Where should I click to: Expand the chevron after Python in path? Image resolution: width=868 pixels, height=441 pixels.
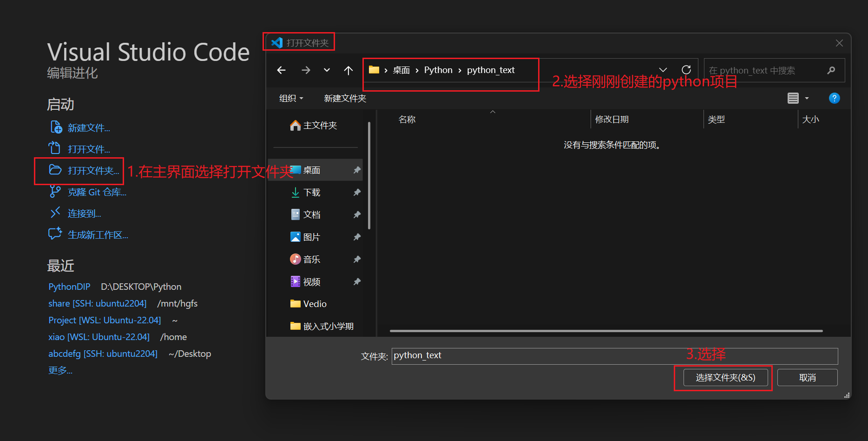460,70
